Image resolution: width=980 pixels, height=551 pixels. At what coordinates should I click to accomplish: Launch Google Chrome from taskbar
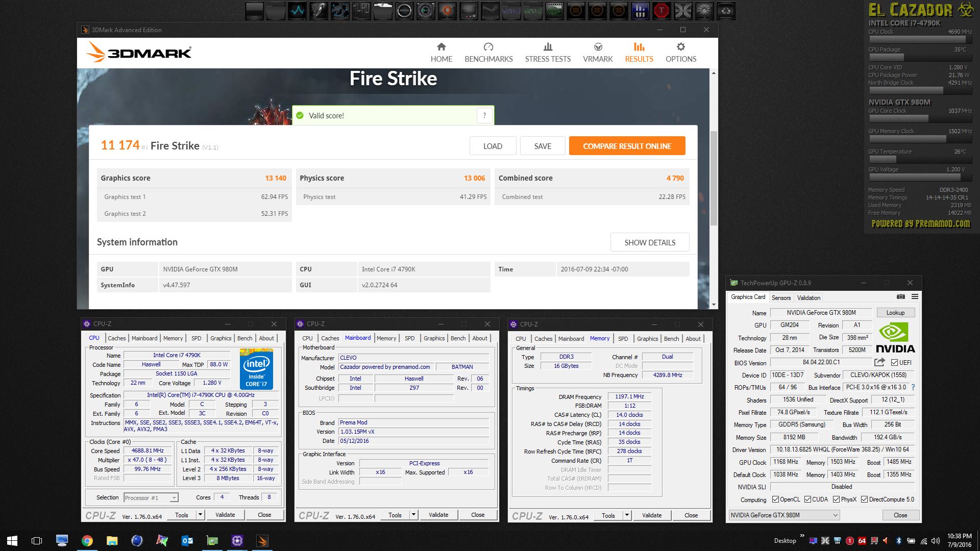tap(87, 541)
